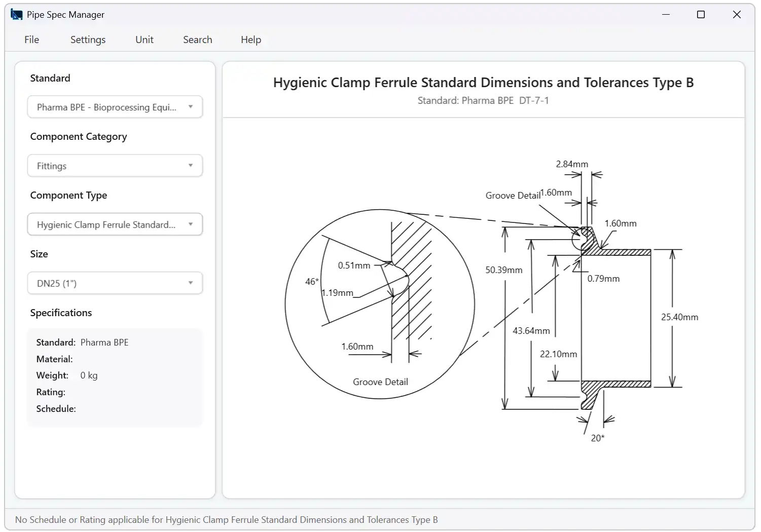Open the Component Category dropdown showing Fittings
Screen dimensions: 761x532
pos(115,166)
